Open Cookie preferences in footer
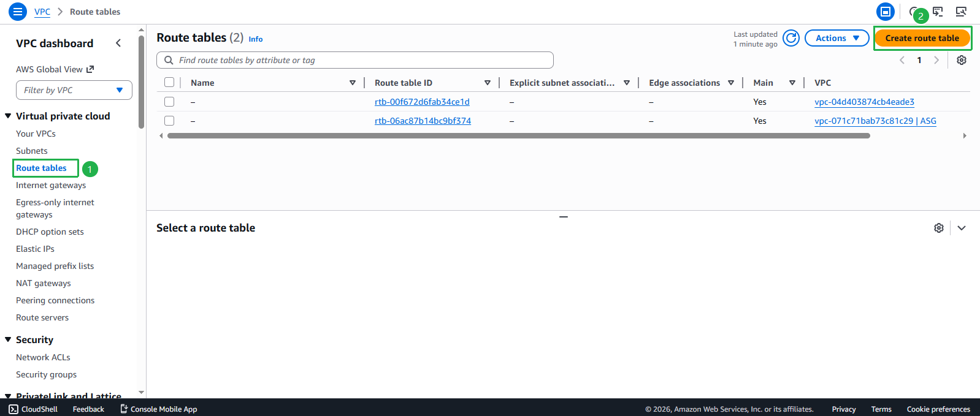 [938, 409]
